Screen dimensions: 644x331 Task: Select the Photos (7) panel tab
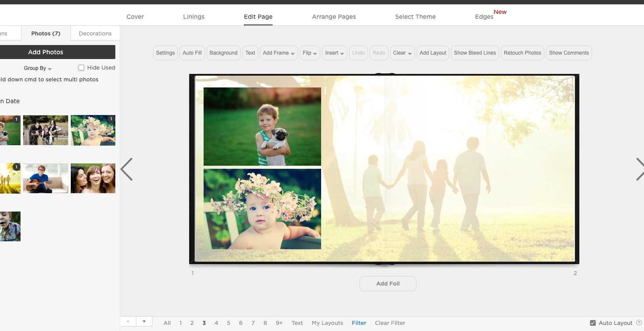coord(46,33)
